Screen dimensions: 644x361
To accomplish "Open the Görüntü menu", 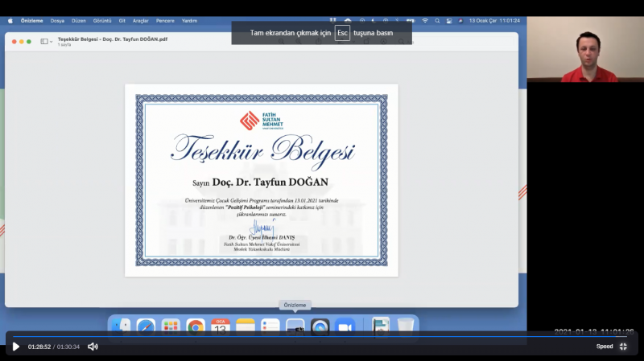I will click(x=102, y=20).
